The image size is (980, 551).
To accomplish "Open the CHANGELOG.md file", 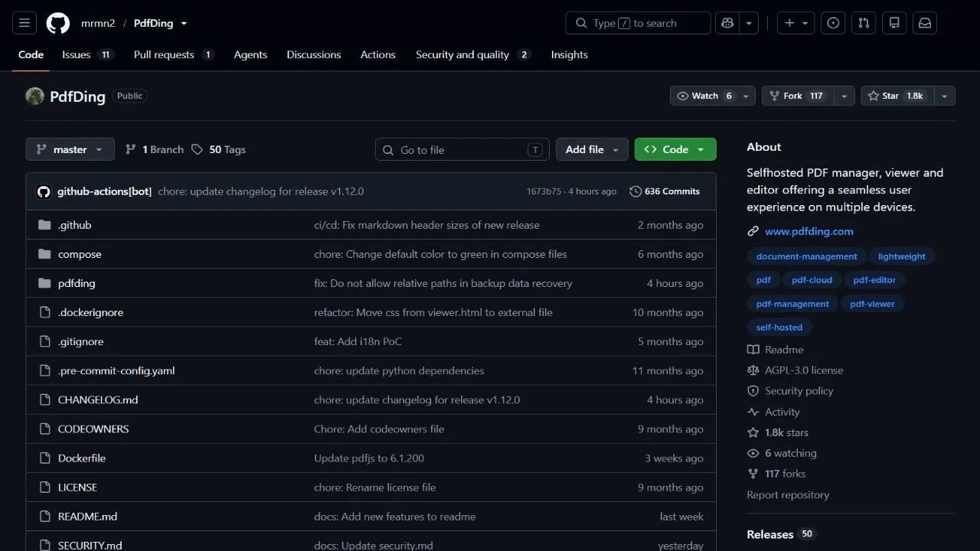I will (x=98, y=399).
